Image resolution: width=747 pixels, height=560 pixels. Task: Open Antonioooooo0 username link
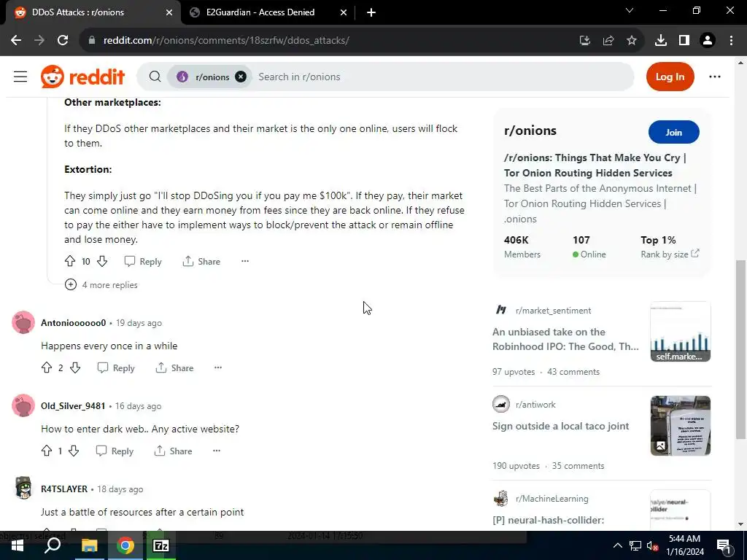(74, 323)
